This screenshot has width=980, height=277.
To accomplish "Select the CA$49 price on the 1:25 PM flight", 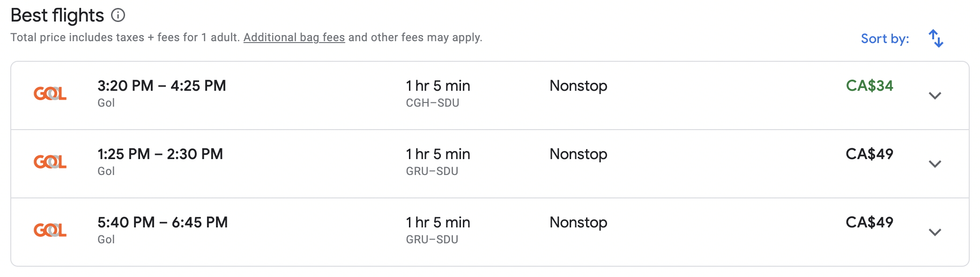I will [869, 154].
